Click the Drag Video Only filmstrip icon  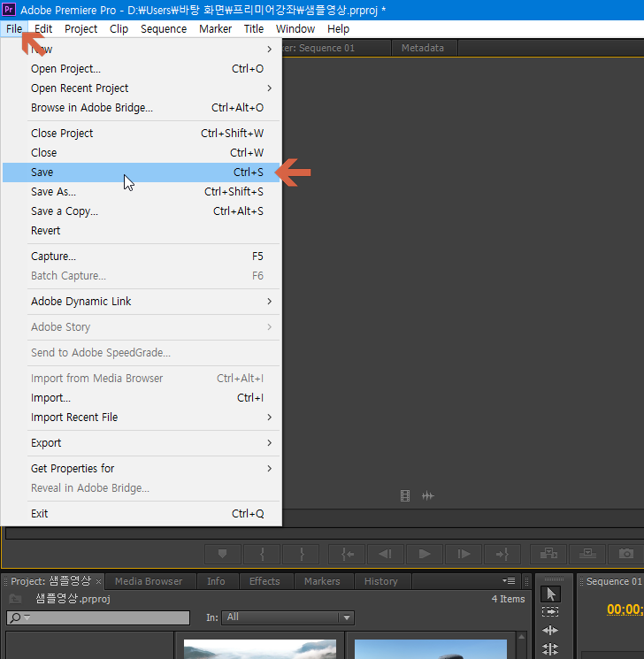pyautogui.click(x=405, y=496)
